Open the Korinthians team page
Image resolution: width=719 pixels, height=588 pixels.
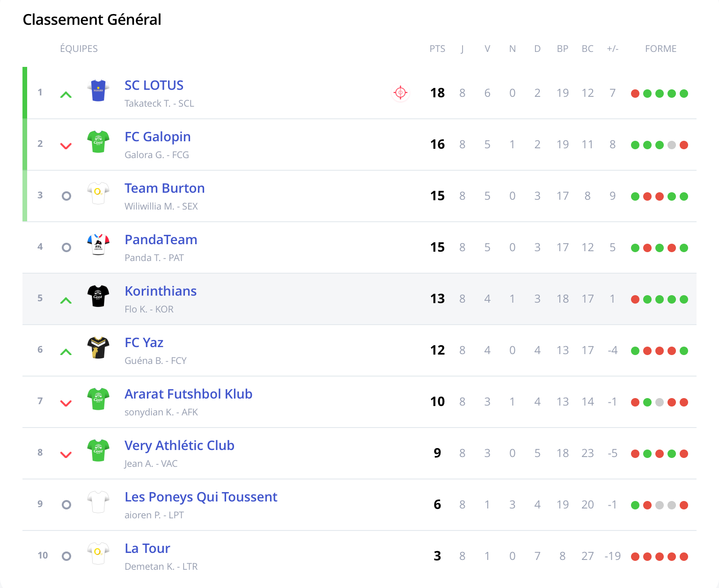pos(161,291)
